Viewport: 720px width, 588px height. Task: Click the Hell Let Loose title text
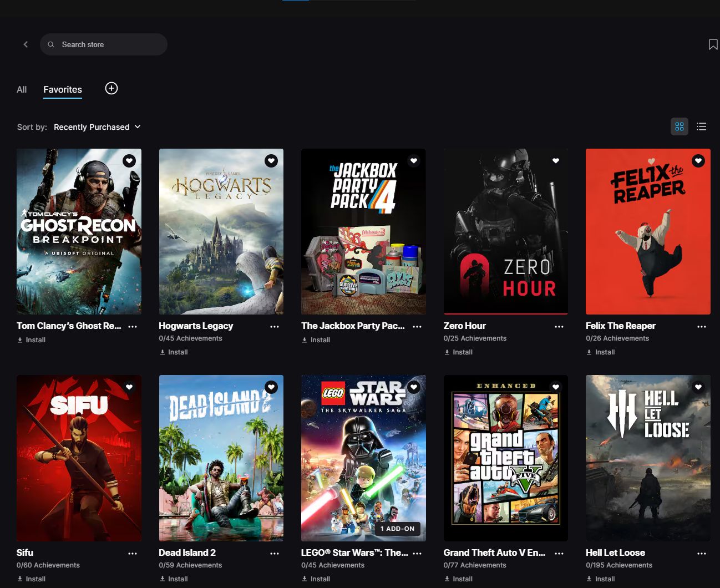[x=615, y=553]
